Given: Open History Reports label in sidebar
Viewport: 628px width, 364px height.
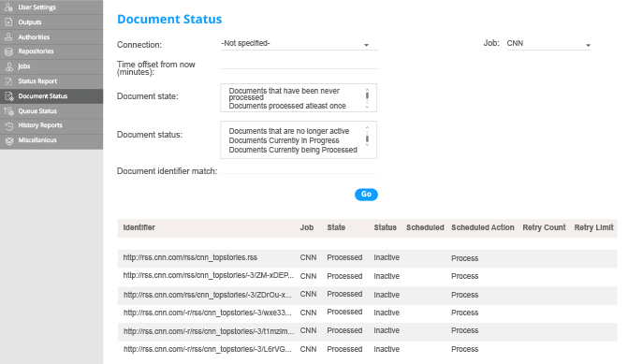Looking at the screenshot, I should 40,125.
